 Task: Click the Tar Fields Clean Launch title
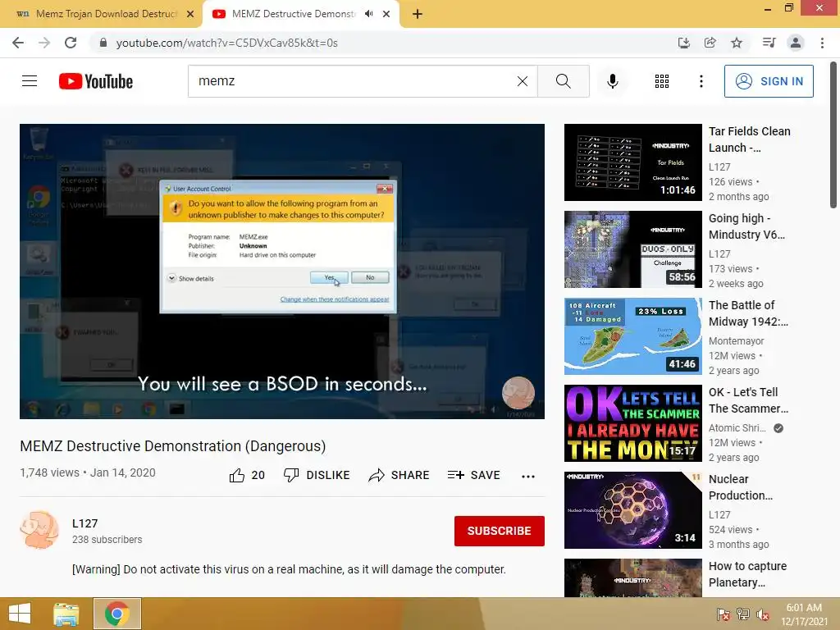pos(750,139)
